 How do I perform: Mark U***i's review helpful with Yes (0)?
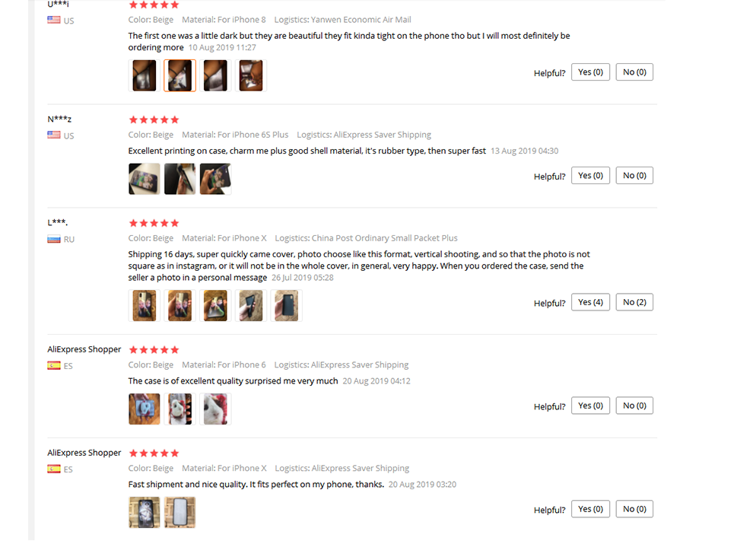click(590, 72)
